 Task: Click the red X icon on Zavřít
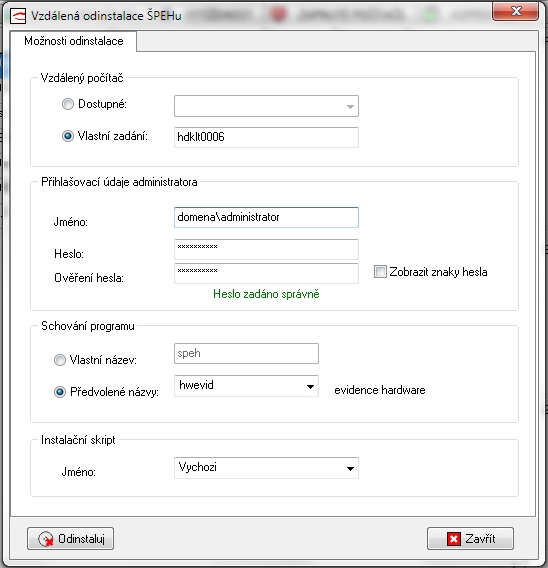point(454,539)
